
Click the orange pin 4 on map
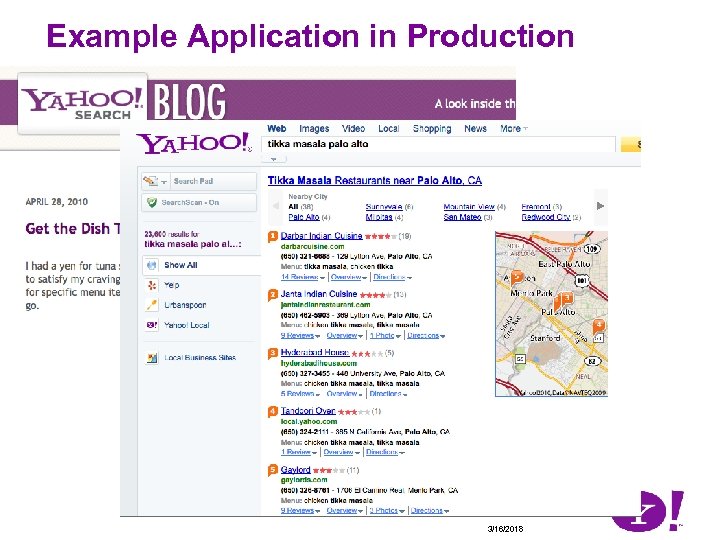click(x=598, y=326)
